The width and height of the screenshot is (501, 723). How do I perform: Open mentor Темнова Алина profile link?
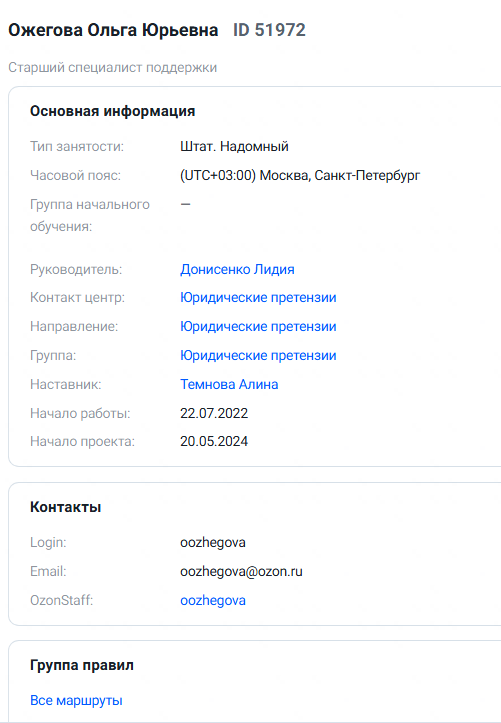click(229, 384)
